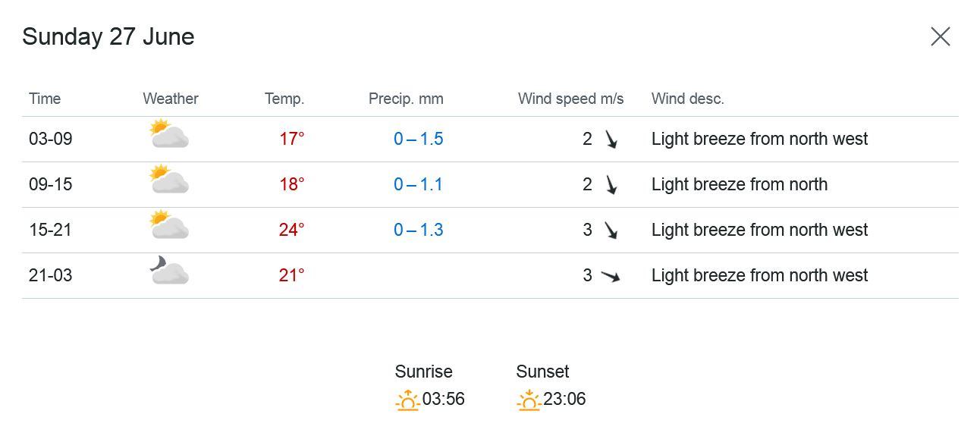The width and height of the screenshot is (980, 436).
Task: Click the partly cloudy icon for 09-15
Action: pyautogui.click(x=169, y=180)
